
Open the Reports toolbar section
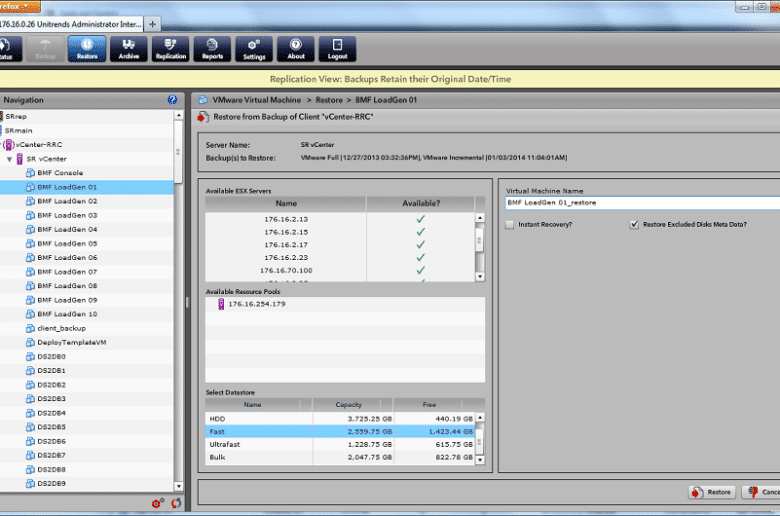(212, 49)
